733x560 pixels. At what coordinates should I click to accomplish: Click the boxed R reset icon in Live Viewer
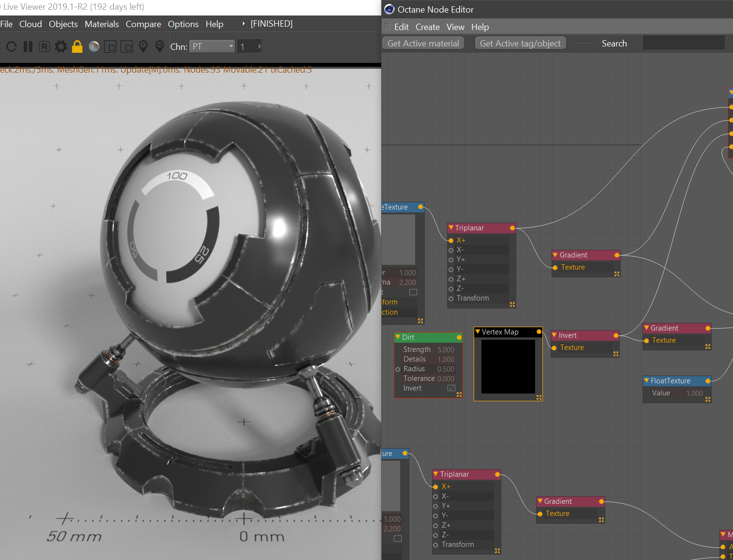[x=45, y=46]
